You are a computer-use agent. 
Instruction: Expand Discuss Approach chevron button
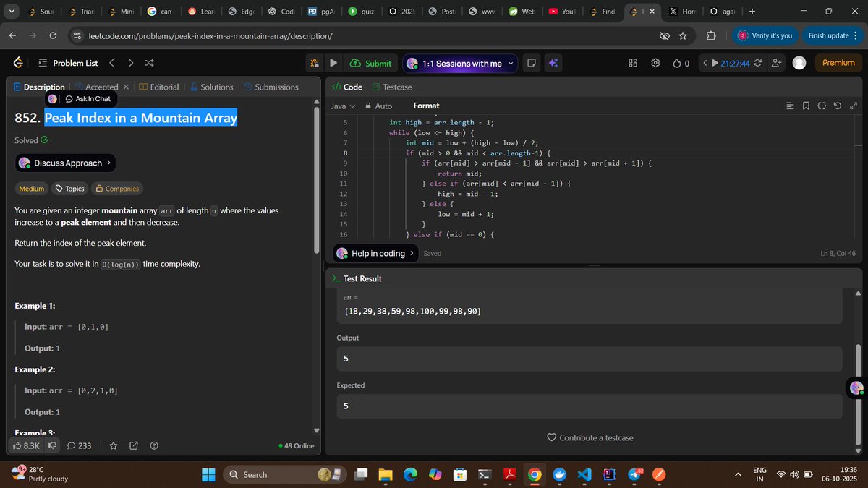(109, 163)
